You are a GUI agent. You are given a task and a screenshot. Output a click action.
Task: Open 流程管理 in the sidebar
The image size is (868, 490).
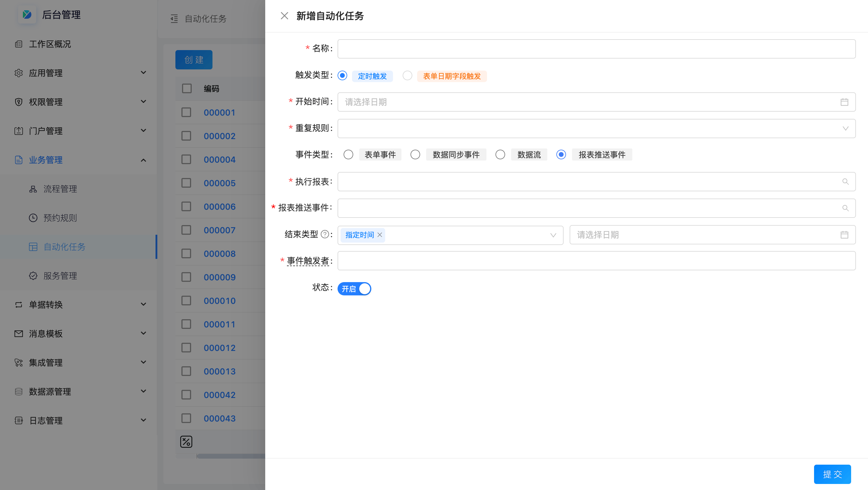tap(60, 189)
